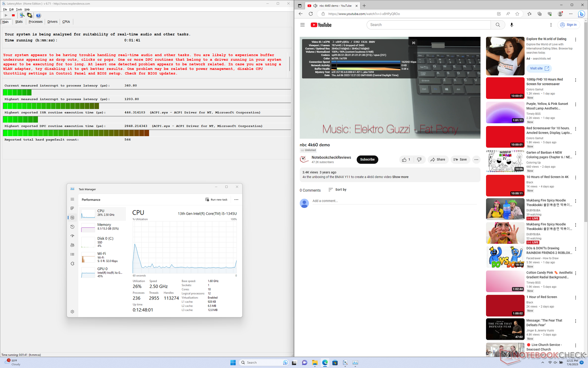Stop LatencyMon monitoring with the red square

[x=13, y=15]
